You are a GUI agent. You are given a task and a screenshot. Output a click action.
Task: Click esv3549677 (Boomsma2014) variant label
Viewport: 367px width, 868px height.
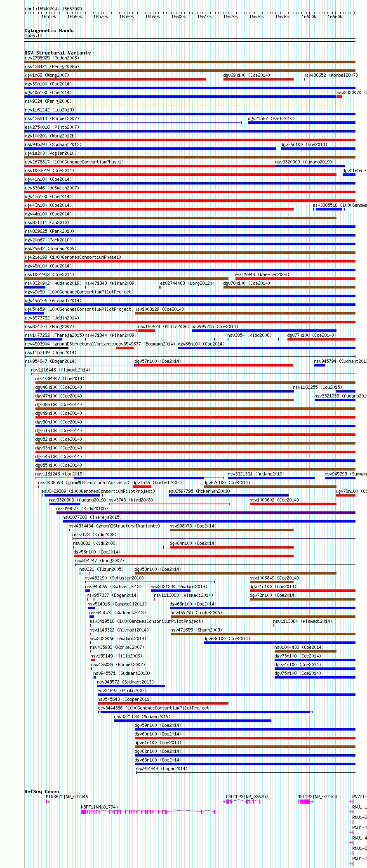pos(146,344)
